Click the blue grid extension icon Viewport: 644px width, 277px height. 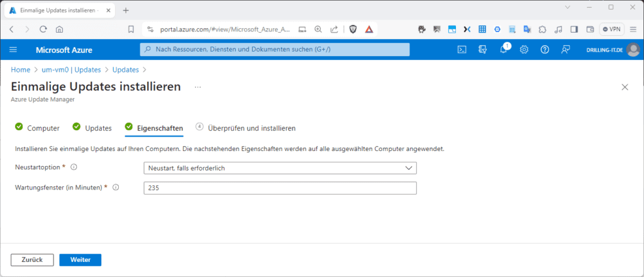click(x=482, y=29)
